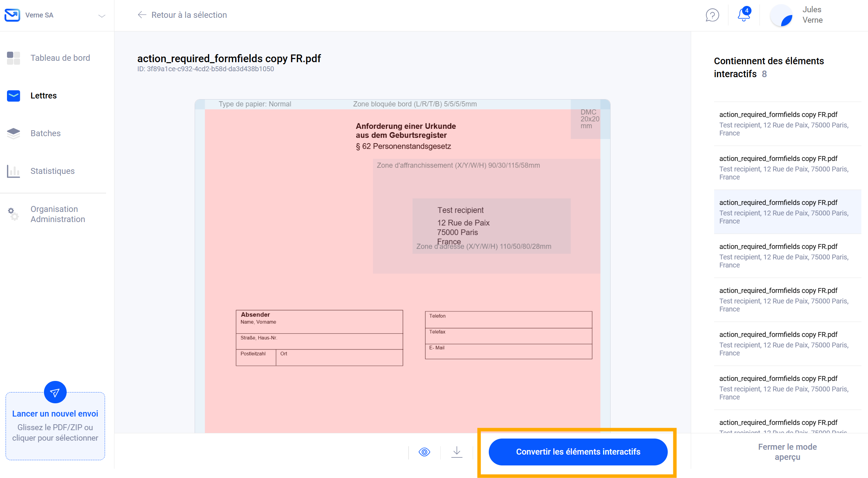Click Fermer le mode aperçu
The image size is (868, 478).
click(x=787, y=452)
